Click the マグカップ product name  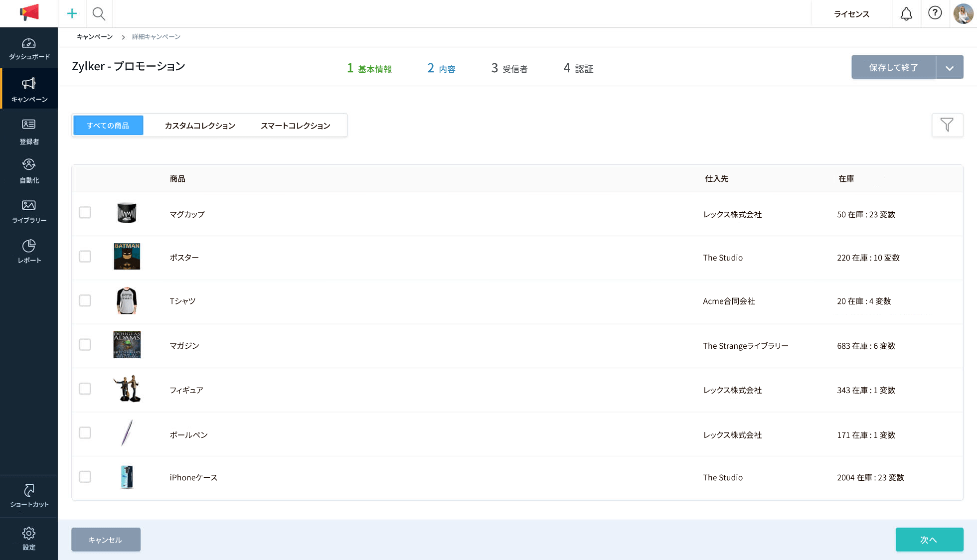click(x=187, y=215)
